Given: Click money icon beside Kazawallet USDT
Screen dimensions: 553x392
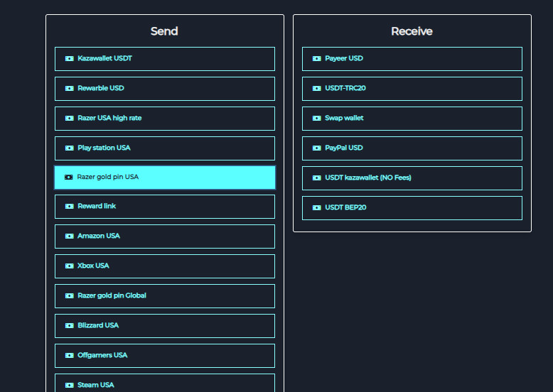Looking at the screenshot, I should coord(70,58).
